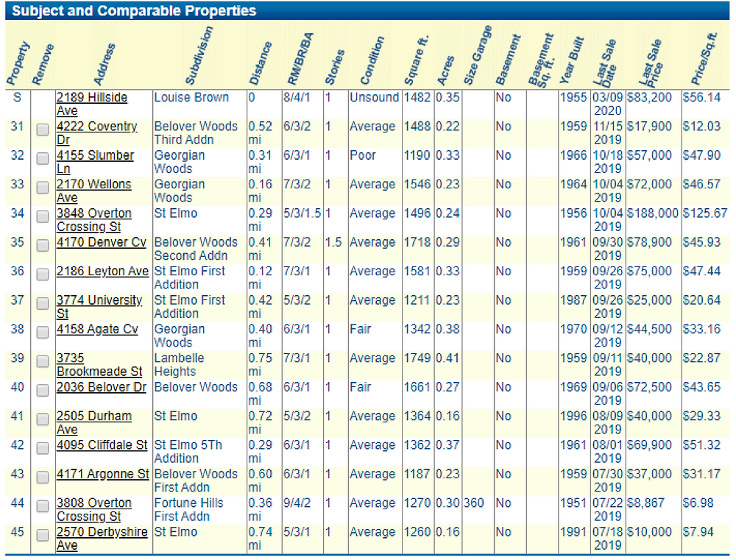Mark property 36 for removal

click(x=43, y=274)
